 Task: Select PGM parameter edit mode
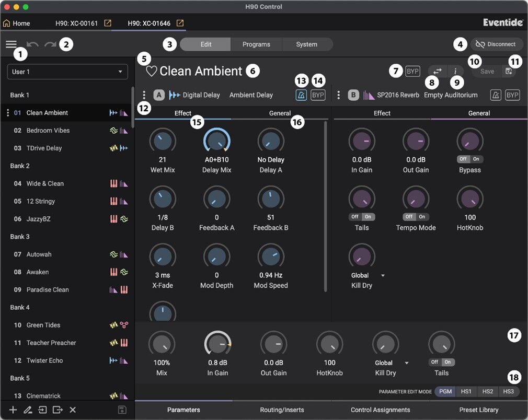[445, 391]
